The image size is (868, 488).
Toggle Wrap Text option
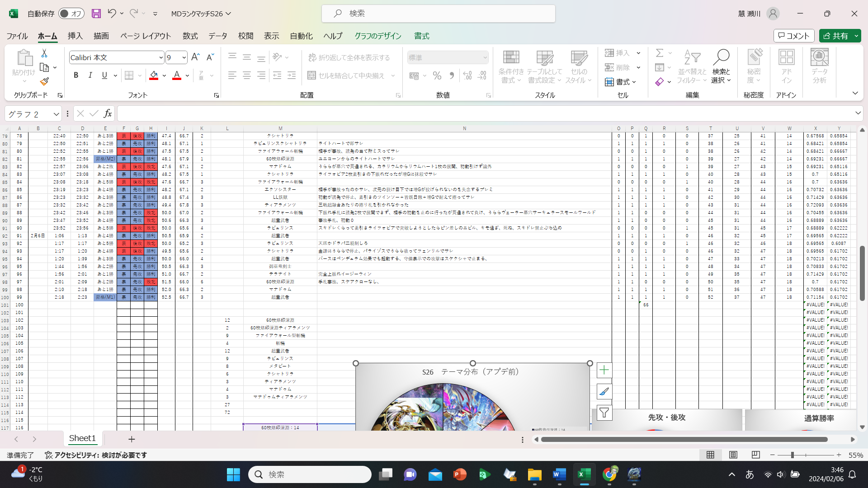349,57
